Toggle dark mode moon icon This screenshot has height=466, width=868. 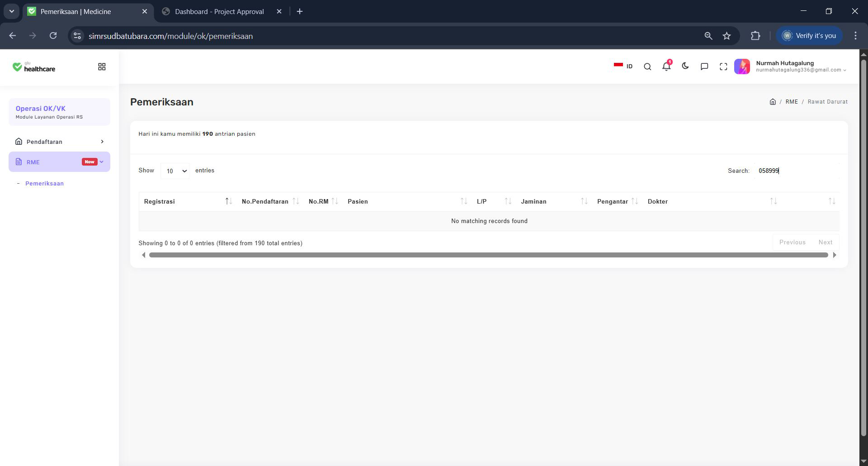[x=685, y=66]
